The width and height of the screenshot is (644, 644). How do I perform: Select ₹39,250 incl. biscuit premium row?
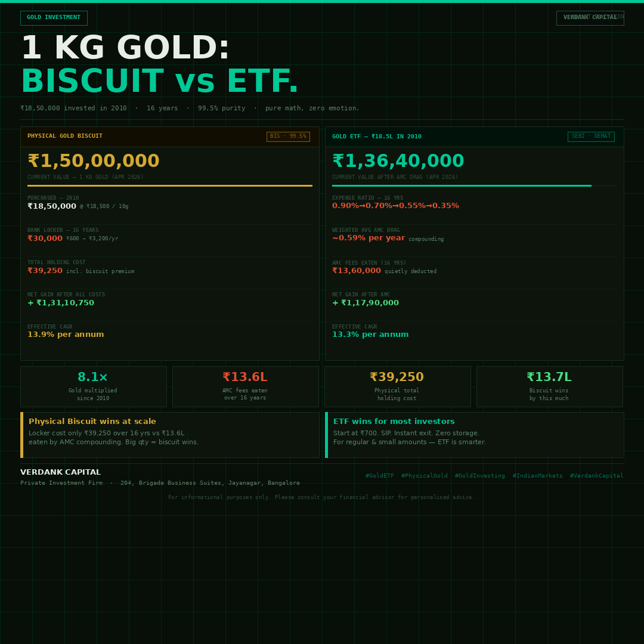pos(81,271)
